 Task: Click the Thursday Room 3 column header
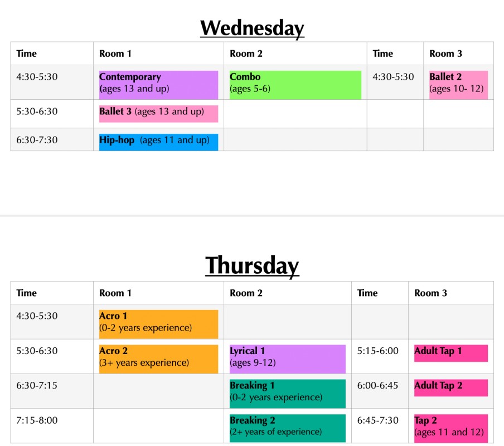click(x=450, y=293)
